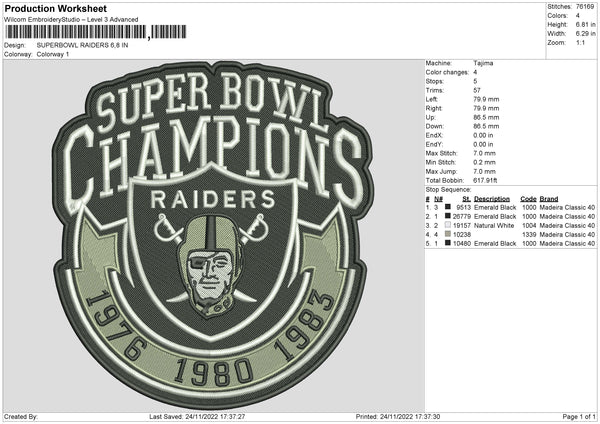Click 'Emerald Black' in the 9513 row
Screen dimensions: 600x424
coord(495,207)
